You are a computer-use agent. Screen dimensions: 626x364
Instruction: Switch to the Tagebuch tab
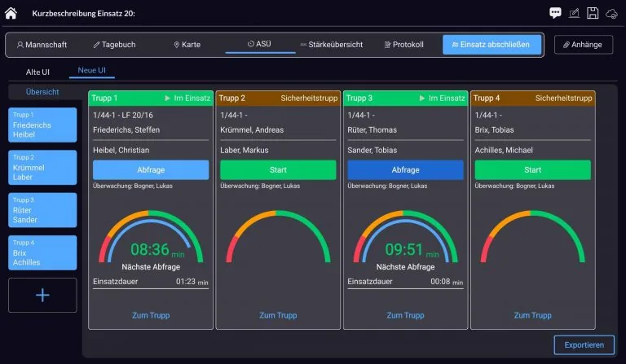(x=115, y=45)
